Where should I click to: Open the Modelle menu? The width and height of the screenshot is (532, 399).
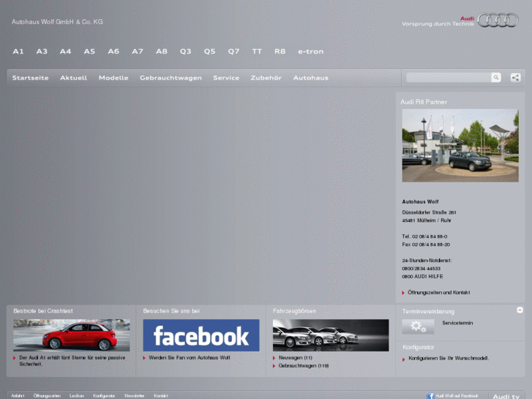coord(113,78)
